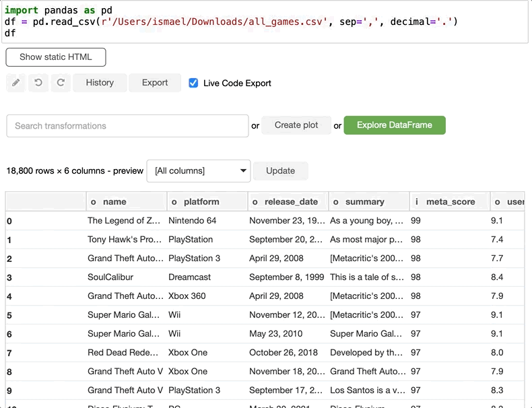Click the Update button
This screenshot has height=408, width=532.
pos(280,171)
